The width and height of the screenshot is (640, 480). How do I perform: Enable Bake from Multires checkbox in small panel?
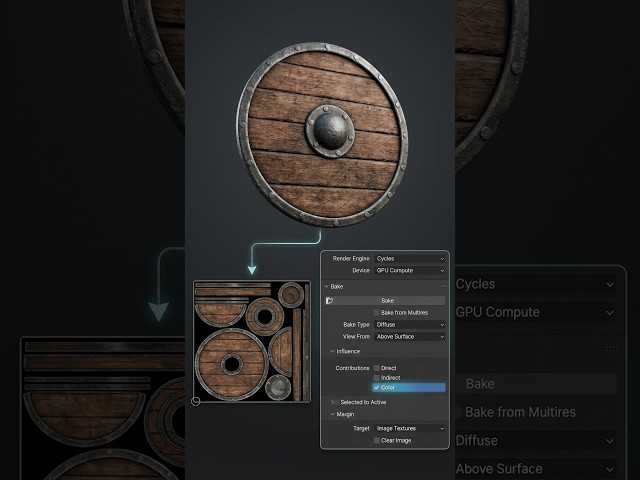click(x=377, y=313)
